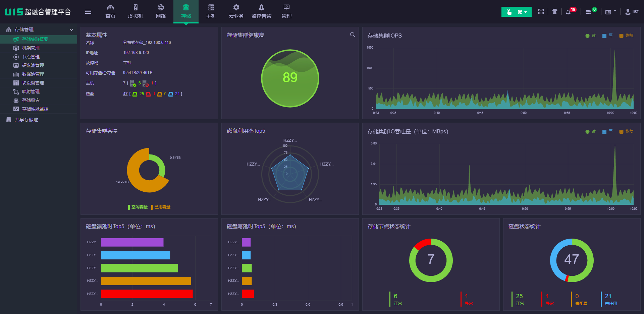Open 硬盘池管理 in the sidebar
This screenshot has width=644, height=314.
33,65
